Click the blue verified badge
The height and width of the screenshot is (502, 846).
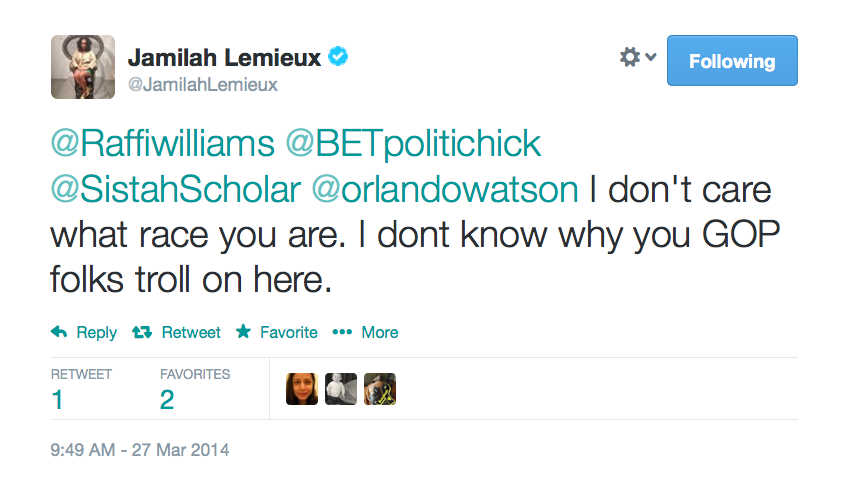click(338, 58)
